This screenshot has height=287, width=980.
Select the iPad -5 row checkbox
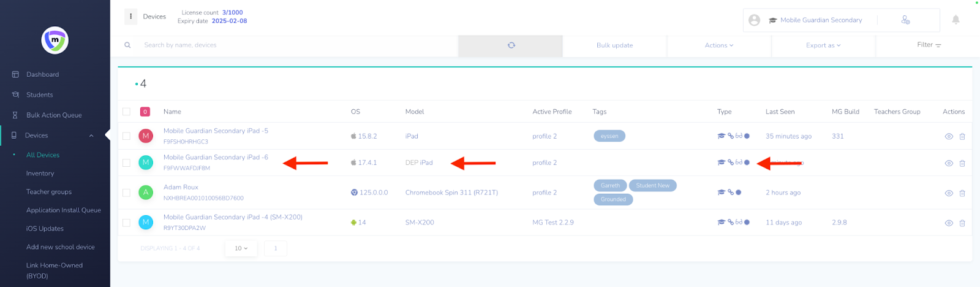126,136
